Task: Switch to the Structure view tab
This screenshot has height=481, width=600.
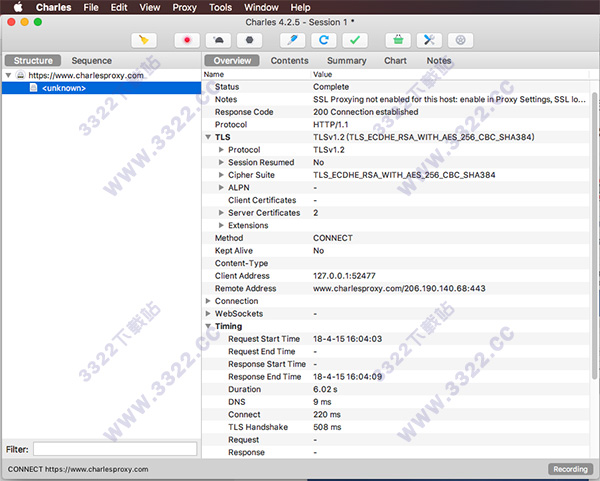Action: pyautogui.click(x=33, y=60)
